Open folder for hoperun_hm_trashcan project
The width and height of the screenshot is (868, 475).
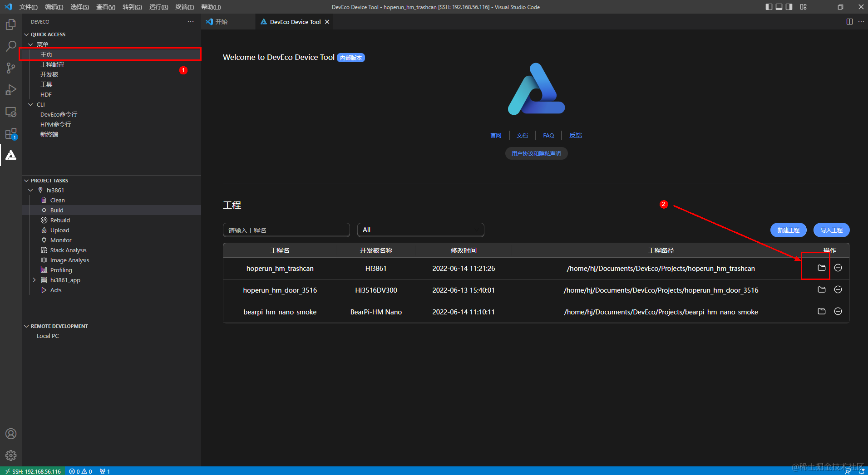point(822,268)
